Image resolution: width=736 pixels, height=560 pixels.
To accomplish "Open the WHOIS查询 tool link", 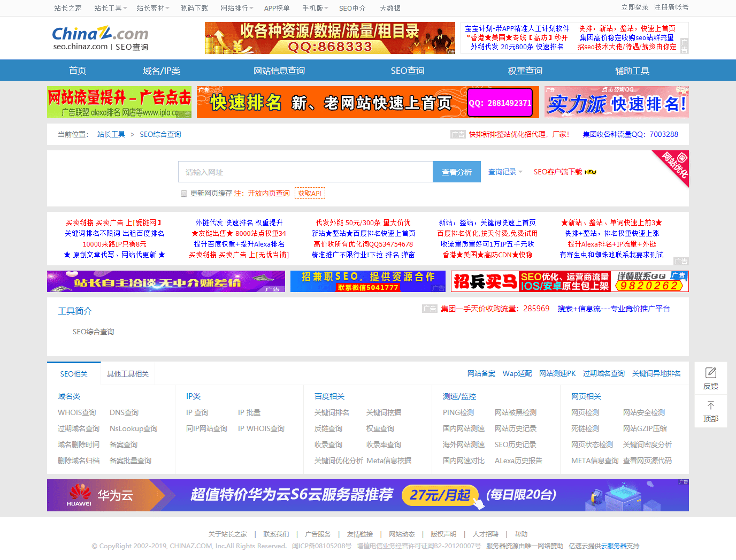I will (x=77, y=412).
